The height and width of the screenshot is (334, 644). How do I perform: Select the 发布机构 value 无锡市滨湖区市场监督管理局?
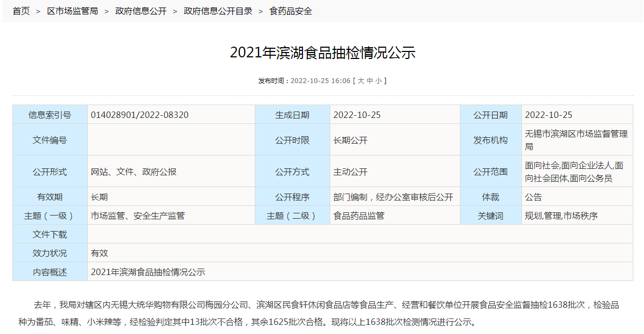coord(576,140)
